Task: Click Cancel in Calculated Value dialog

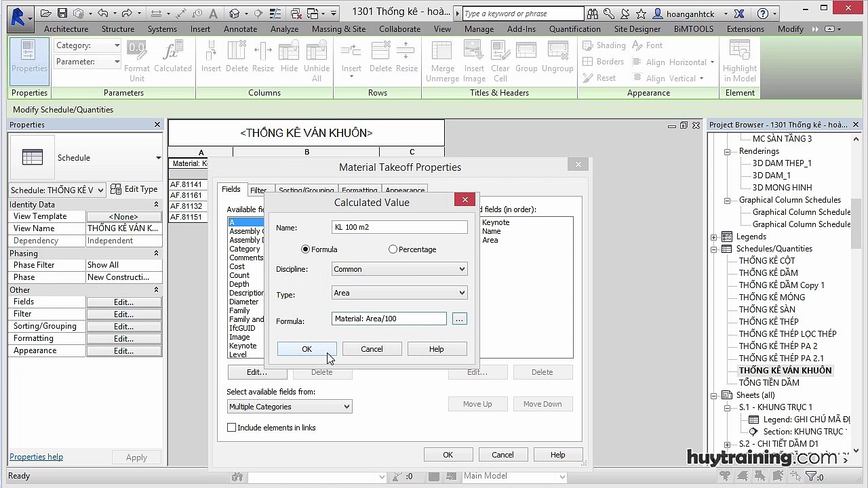Action: (372, 349)
